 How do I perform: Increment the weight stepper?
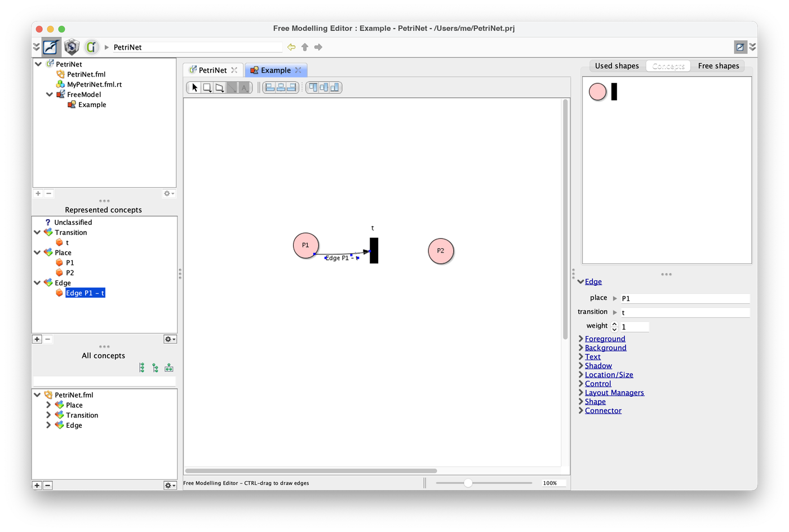(x=614, y=323)
